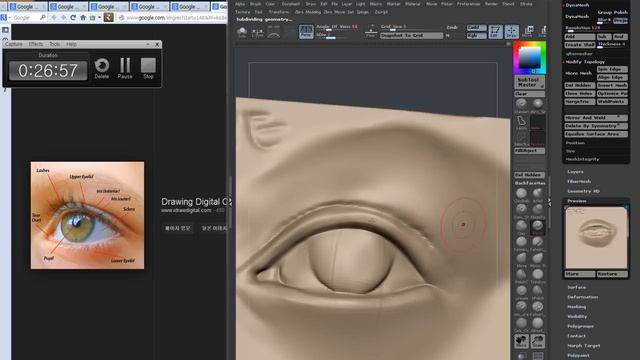Click Mirror And Weld button
Image resolution: width=640 pixels, height=360 pixels.
coord(596,118)
